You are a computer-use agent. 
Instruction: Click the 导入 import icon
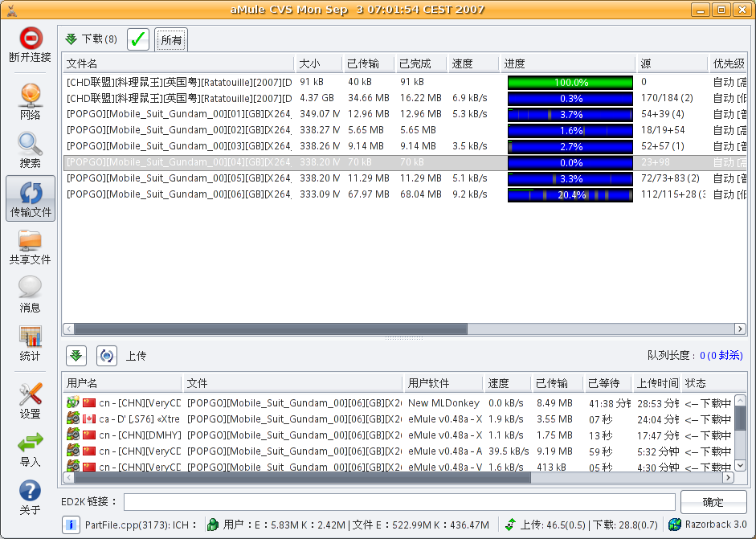click(31, 442)
